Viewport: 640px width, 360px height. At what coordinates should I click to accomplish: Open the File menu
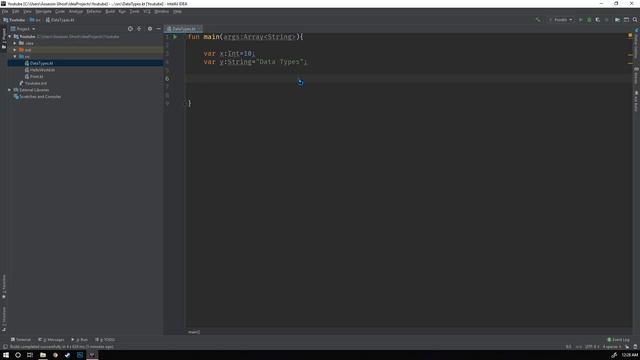click(x=5, y=11)
